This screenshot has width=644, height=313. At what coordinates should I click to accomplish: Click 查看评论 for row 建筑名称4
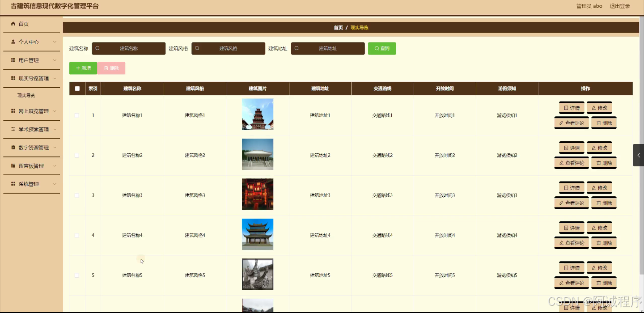(x=572, y=243)
